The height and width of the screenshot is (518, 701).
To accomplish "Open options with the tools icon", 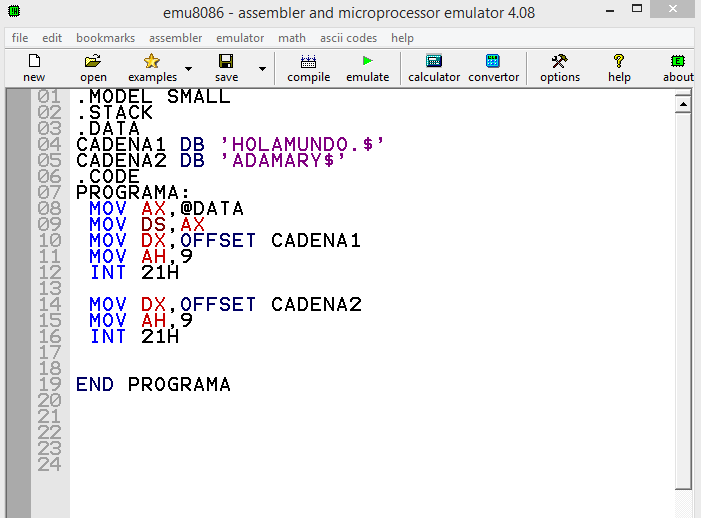I will (560, 67).
